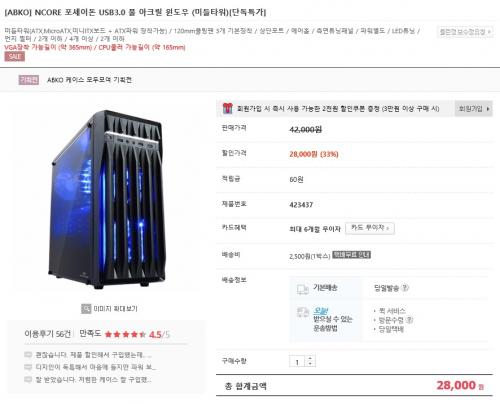Click the red SALE badge

[x=15, y=56]
